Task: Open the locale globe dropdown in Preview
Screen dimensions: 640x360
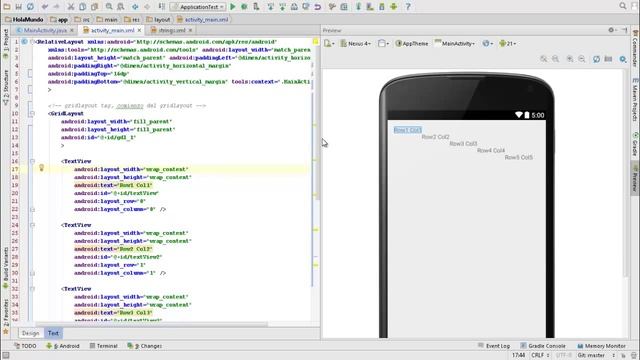Action: tap(487, 43)
